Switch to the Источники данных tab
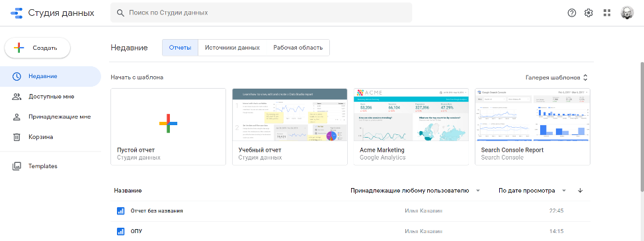 tap(233, 47)
